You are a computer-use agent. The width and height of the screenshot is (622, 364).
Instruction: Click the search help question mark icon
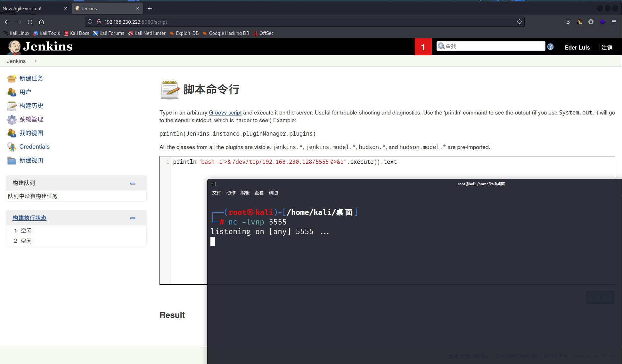[550, 47]
